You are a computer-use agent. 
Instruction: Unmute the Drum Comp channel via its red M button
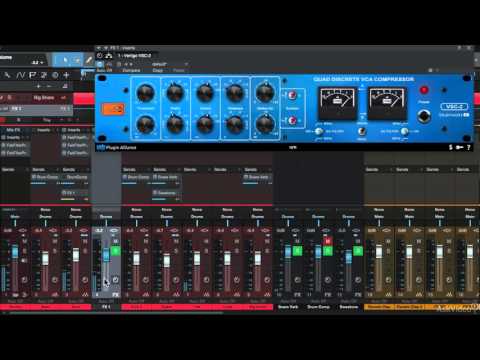[328, 241]
